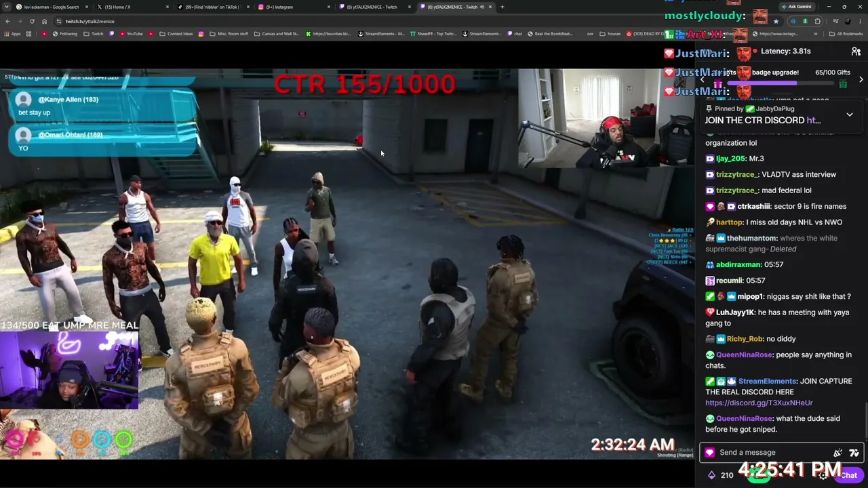The width and height of the screenshot is (868, 488).
Task: Click the gift badge upgrade progress bar
Action: pyautogui.click(x=781, y=84)
